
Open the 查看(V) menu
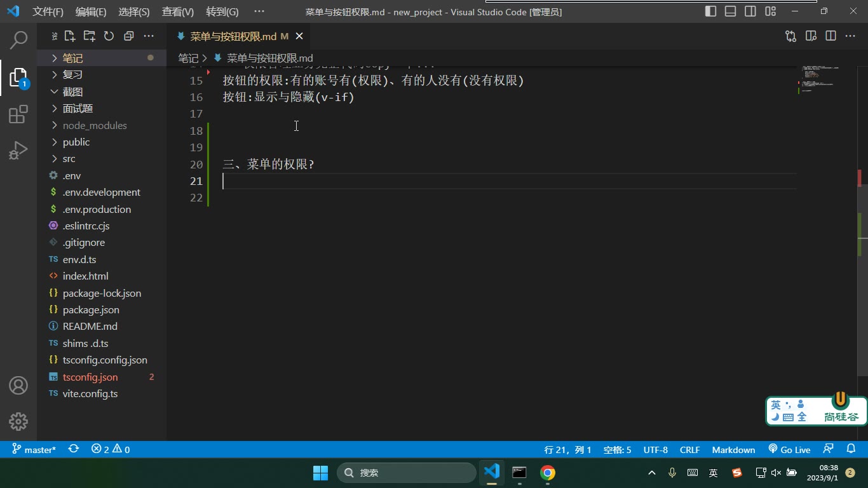(178, 11)
